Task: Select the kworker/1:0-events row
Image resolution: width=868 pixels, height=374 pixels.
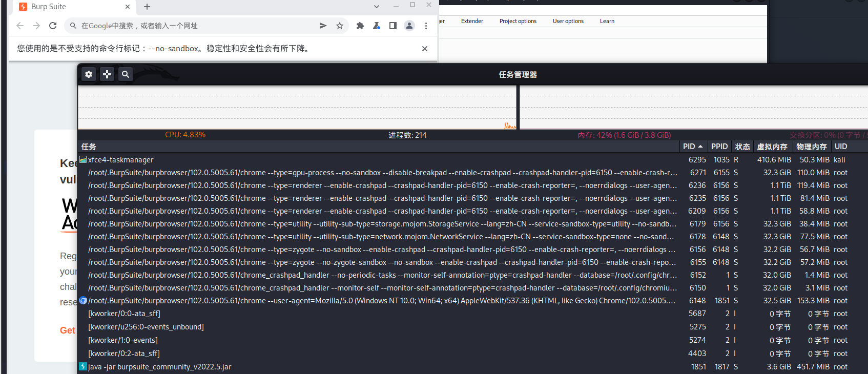Action: click(473, 340)
